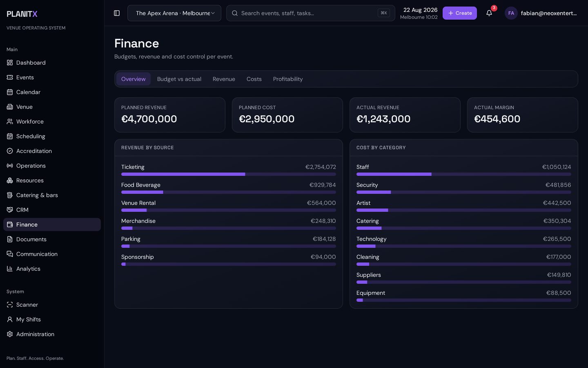Open the Calendar icon in sidebar

pyautogui.click(x=10, y=92)
